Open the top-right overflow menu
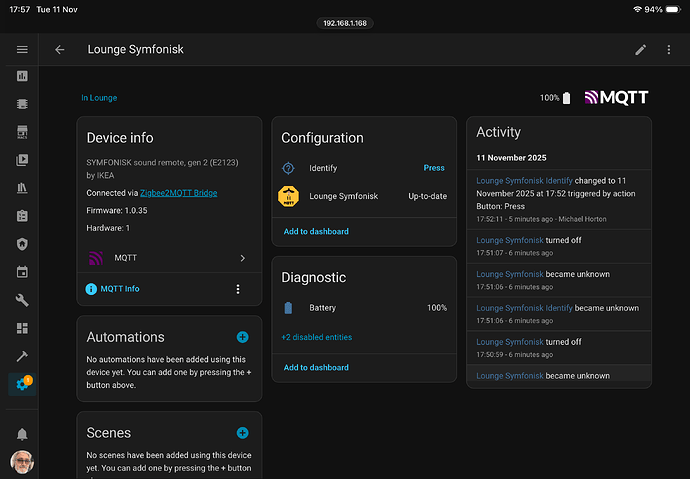 pyautogui.click(x=669, y=49)
